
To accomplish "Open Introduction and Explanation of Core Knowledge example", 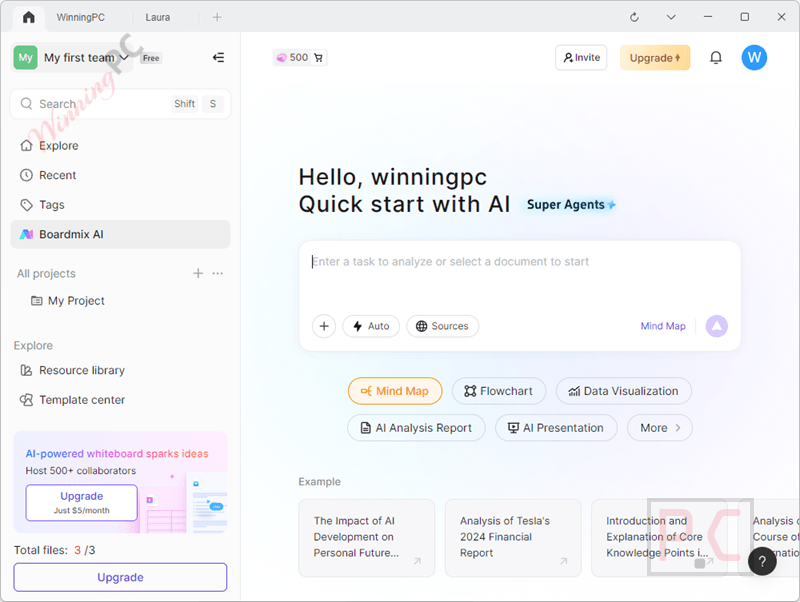I will [x=660, y=538].
